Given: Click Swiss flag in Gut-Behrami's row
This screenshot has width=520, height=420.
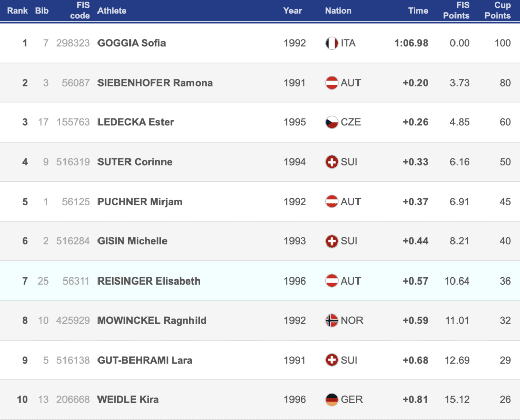Looking at the screenshot, I should (331, 360).
